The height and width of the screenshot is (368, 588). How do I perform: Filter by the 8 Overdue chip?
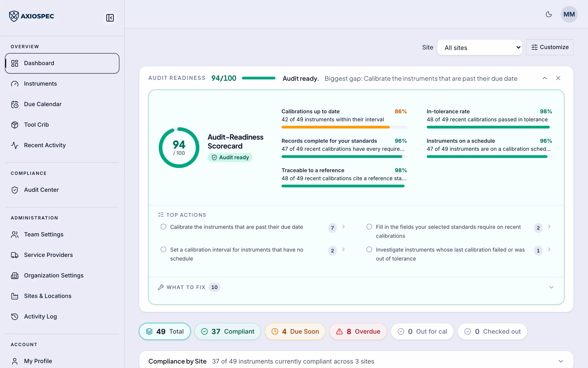[x=358, y=331]
